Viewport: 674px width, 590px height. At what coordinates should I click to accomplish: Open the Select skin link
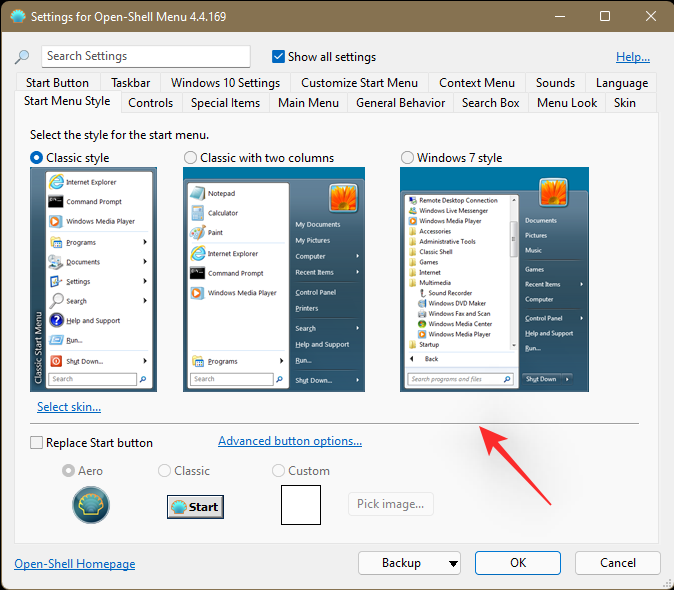69,407
